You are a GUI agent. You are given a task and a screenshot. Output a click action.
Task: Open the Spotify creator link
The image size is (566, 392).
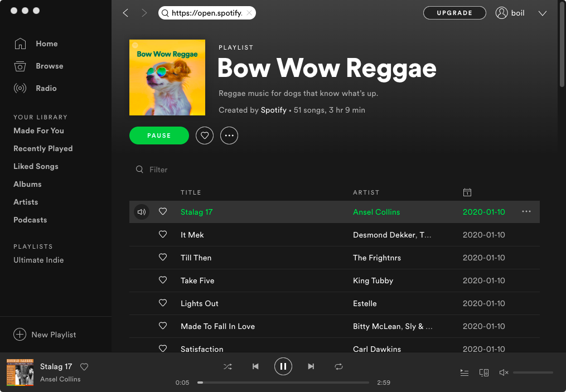pyautogui.click(x=274, y=110)
